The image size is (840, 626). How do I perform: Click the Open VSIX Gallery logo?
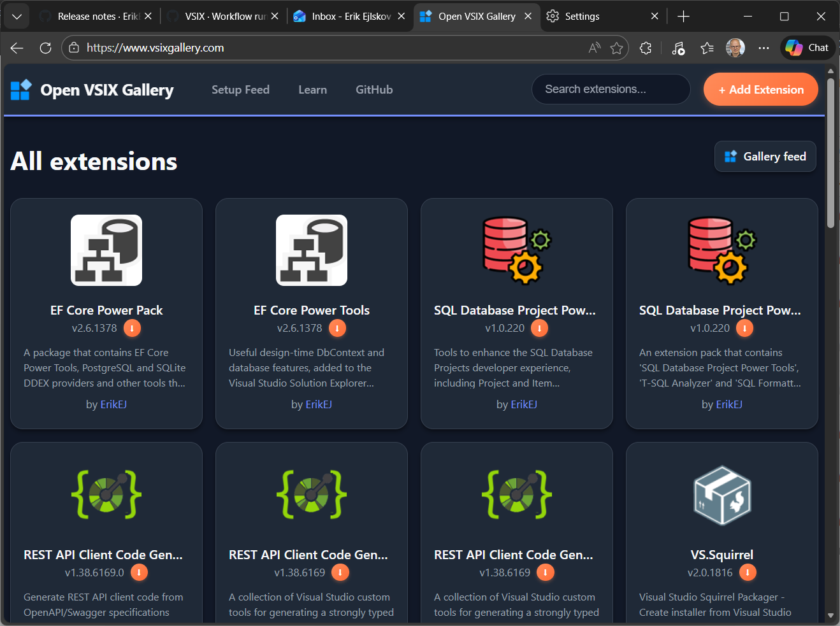pos(92,90)
